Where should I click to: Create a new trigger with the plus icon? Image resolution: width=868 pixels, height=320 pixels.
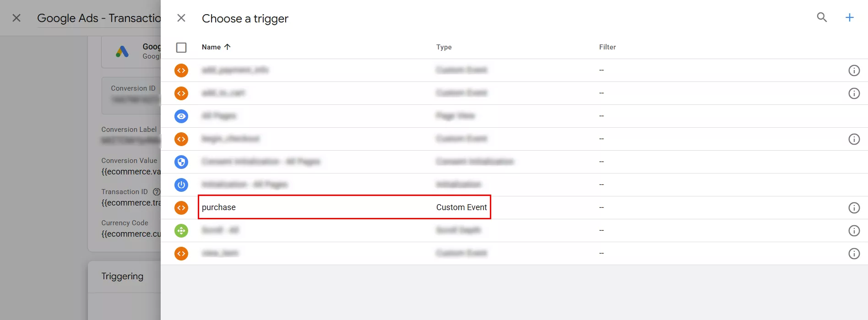849,17
